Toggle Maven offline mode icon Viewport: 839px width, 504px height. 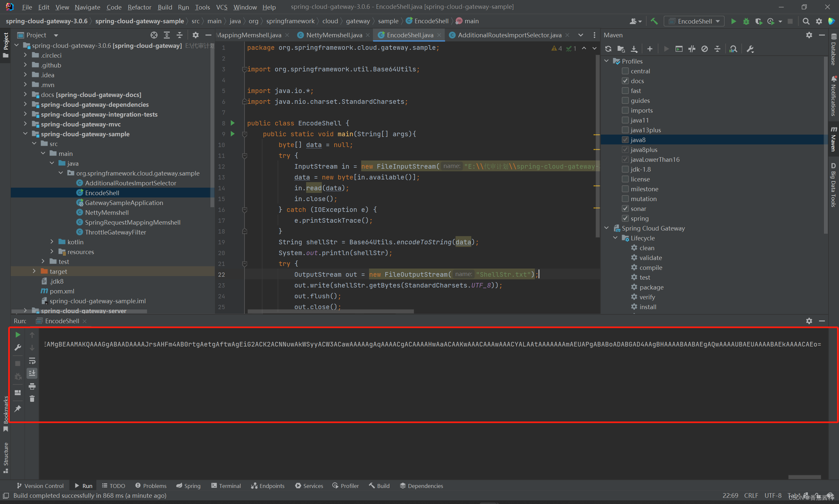point(692,49)
